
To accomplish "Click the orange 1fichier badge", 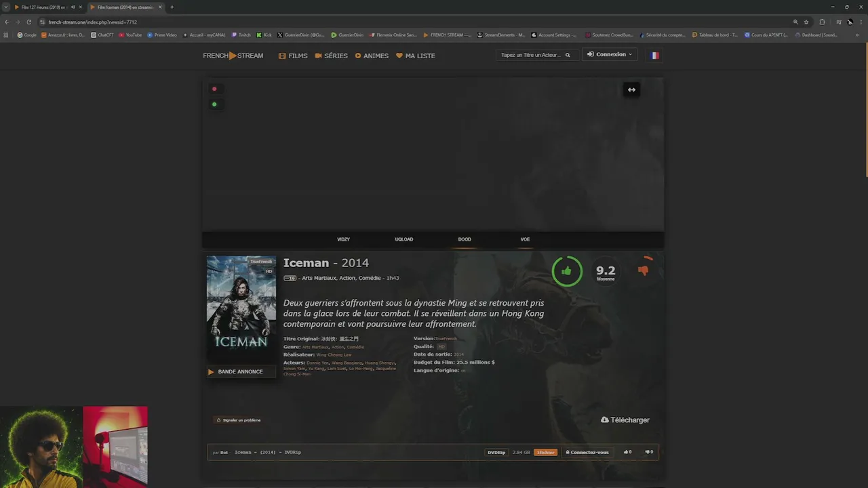I will pyautogui.click(x=545, y=452).
